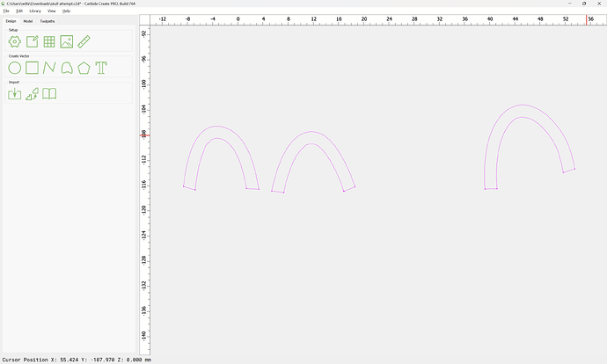Select the Circle vector tool
The height and width of the screenshot is (364, 607).
(x=14, y=68)
